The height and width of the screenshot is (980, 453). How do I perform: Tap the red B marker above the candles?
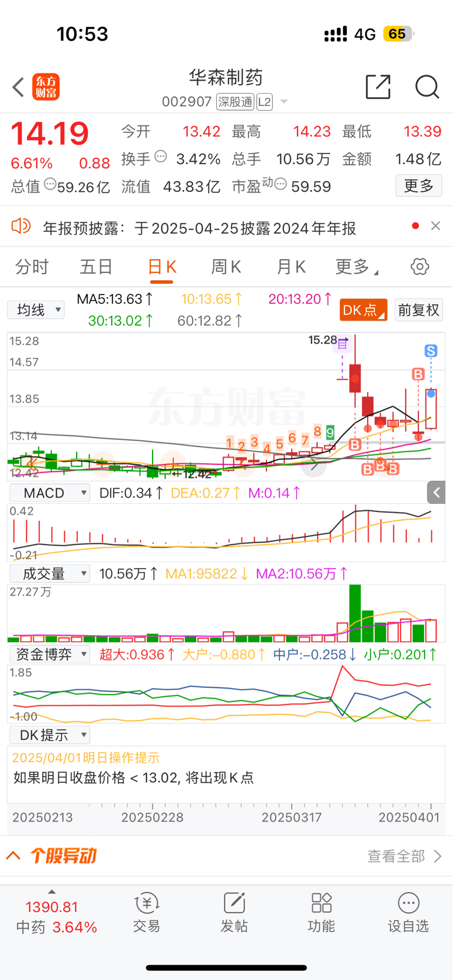(x=418, y=374)
